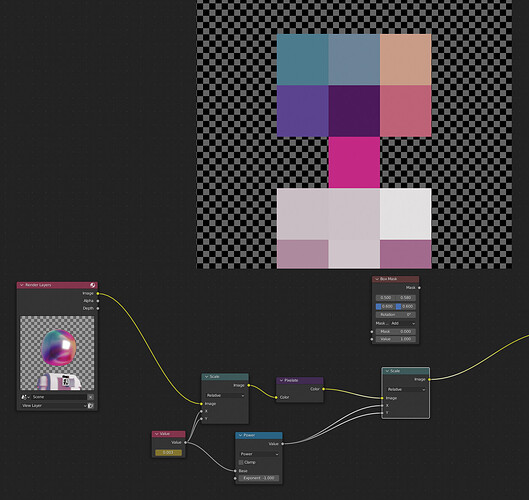Click the selected Scale node's Y input socket
The width and height of the screenshot is (529, 500).
point(382,413)
